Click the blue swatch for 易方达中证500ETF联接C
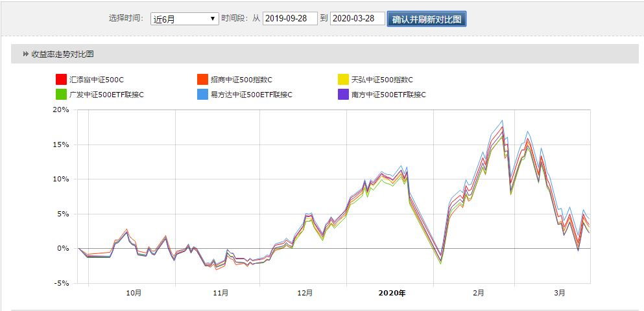 202,95
